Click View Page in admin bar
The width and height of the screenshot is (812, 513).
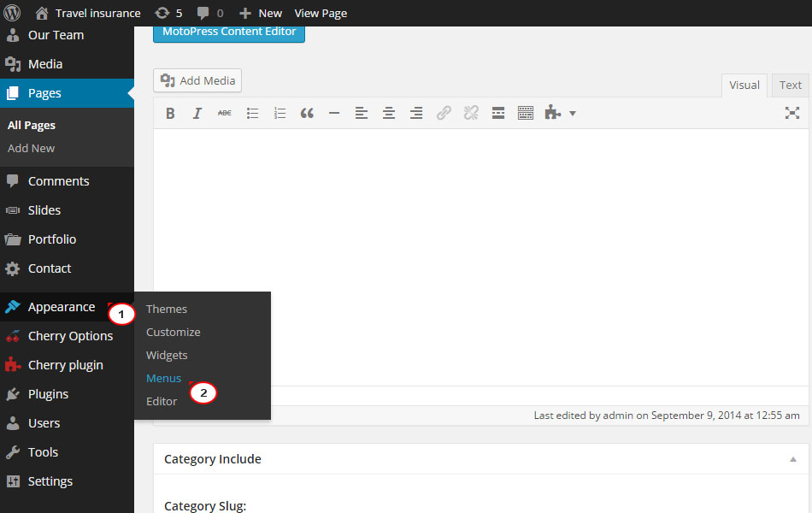321,13
